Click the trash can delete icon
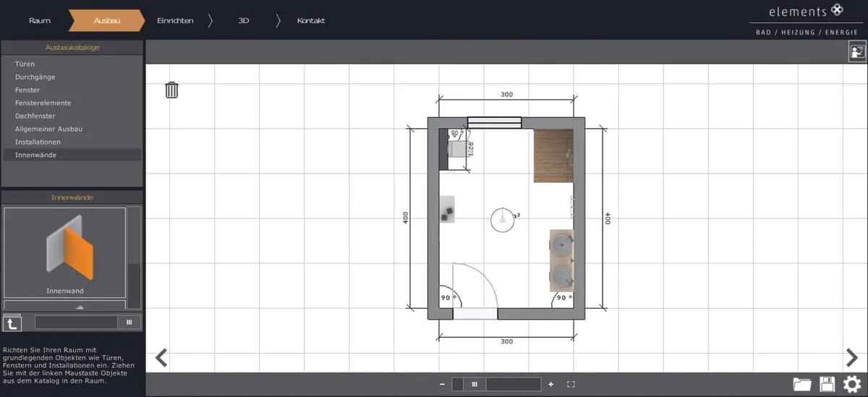Screen dimensions: 868x397 pos(171,90)
